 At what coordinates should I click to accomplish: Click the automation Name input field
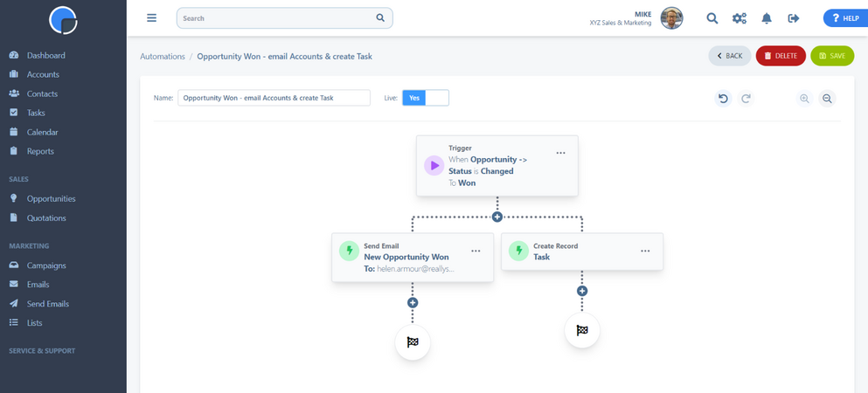(274, 98)
